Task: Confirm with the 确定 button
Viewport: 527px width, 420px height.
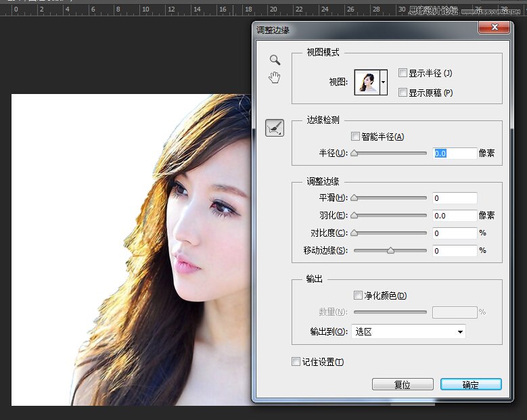Action: click(x=471, y=384)
